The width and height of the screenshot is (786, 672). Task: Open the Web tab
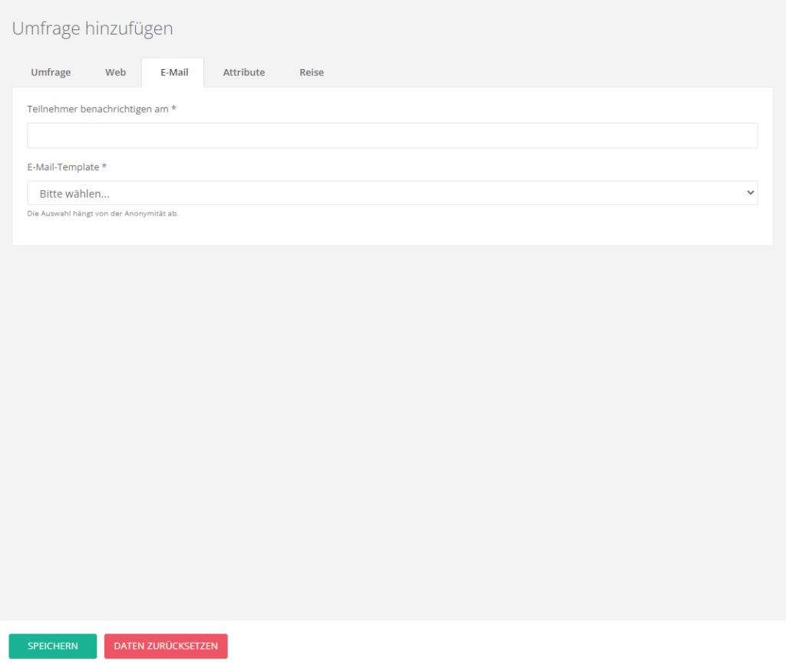coord(115,72)
